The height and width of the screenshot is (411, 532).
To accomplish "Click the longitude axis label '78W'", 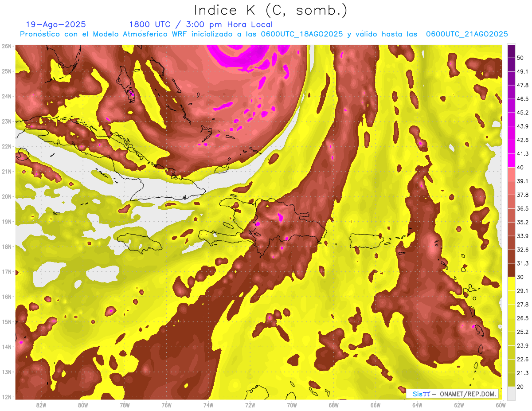I will [125, 405].
